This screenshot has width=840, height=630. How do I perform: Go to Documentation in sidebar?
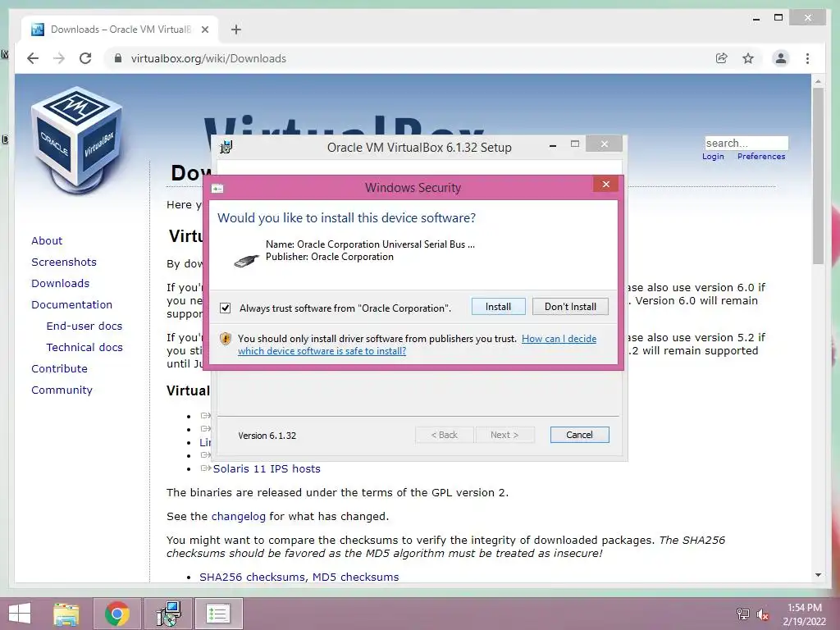(72, 305)
